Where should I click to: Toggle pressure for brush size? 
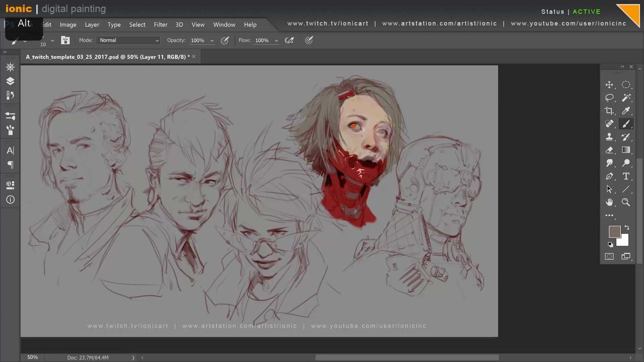[x=309, y=40]
